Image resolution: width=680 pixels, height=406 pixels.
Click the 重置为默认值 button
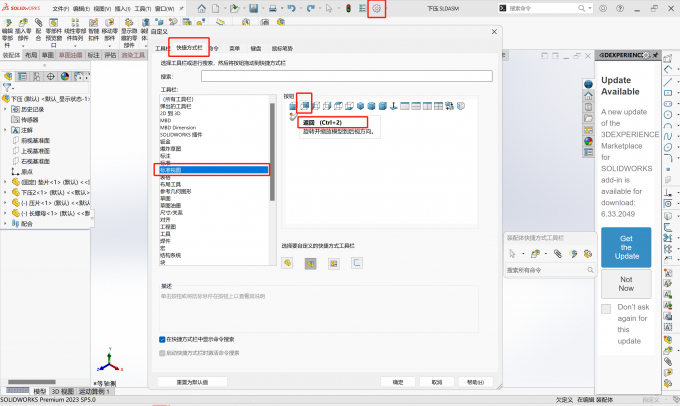(192, 382)
